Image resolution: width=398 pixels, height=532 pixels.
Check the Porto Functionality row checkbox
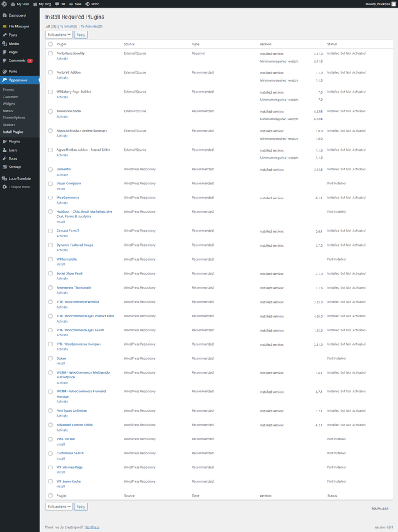tap(51, 53)
